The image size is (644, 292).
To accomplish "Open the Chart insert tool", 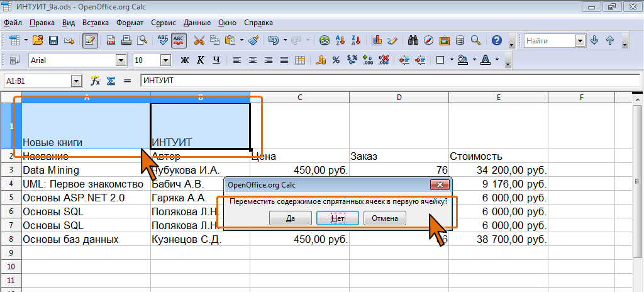I will coord(377,40).
